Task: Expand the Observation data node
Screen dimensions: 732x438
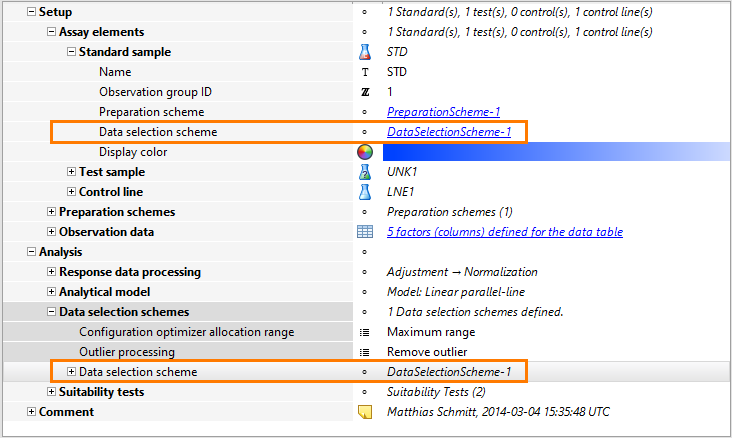Action: coord(51,232)
